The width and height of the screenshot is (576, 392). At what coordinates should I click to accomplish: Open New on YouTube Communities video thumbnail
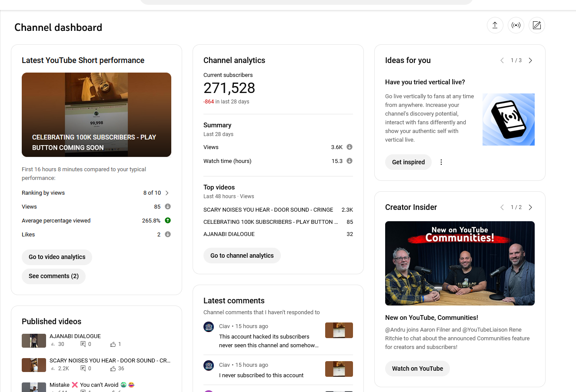(460, 263)
